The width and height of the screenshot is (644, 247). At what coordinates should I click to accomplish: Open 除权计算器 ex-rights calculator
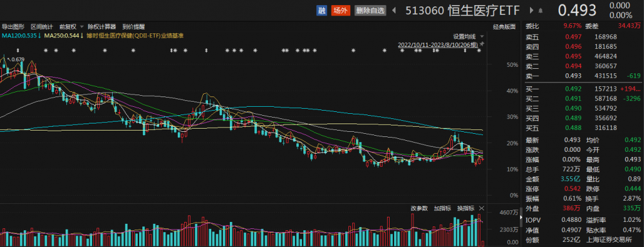[102, 26]
